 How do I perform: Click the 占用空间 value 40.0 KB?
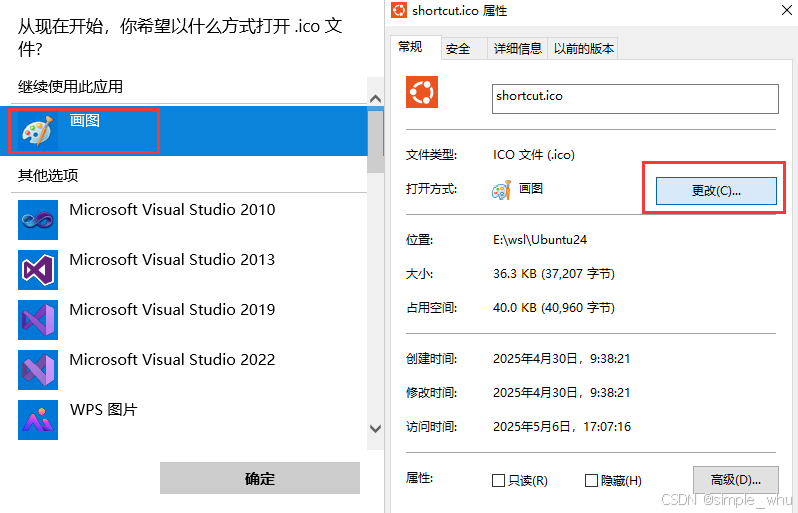coord(554,308)
